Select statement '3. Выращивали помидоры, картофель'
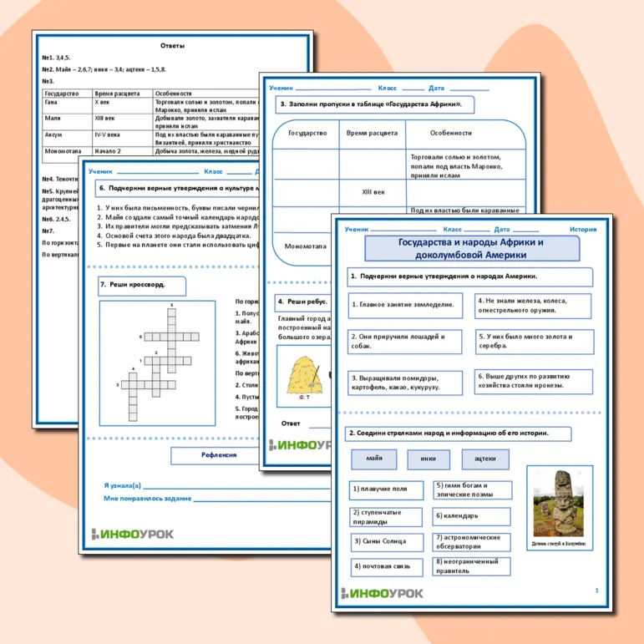The width and height of the screenshot is (644, 644). pyautogui.click(x=405, y=383)
